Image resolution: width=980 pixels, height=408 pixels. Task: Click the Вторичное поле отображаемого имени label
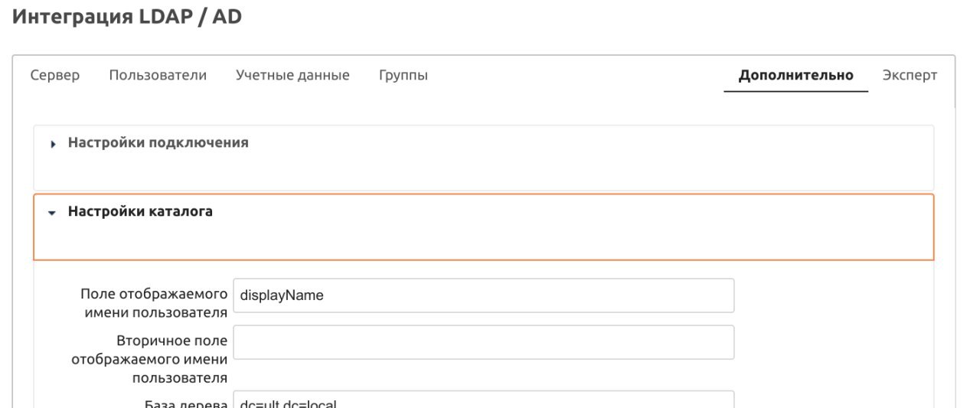click(x=149, y=359)
